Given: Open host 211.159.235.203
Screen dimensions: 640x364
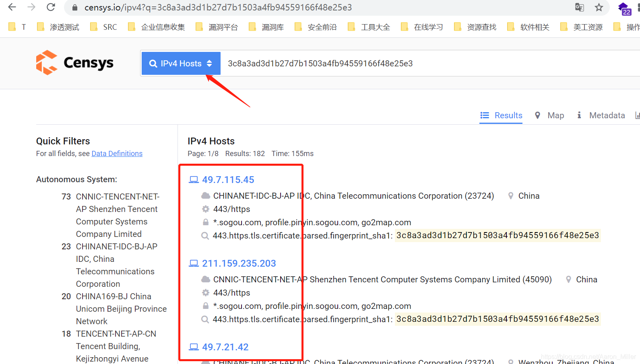Looking at the screenshot, I should 239,263.
